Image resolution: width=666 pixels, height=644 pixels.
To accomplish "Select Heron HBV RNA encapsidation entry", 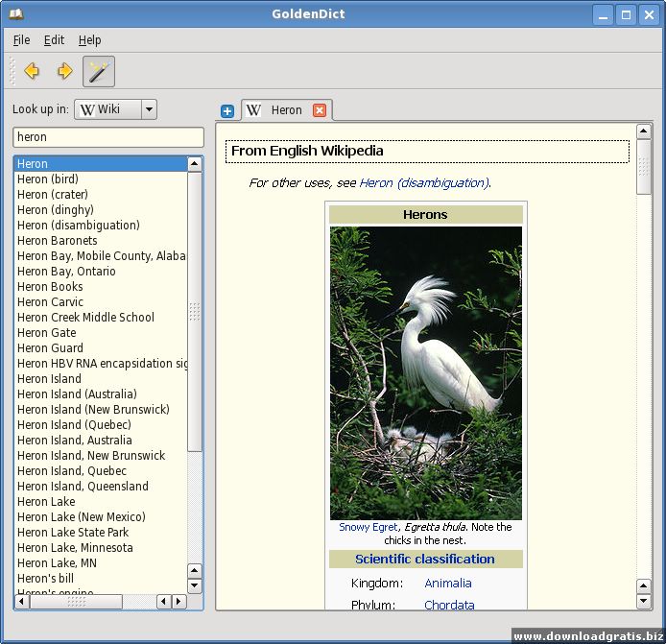I will coord(101,363).
